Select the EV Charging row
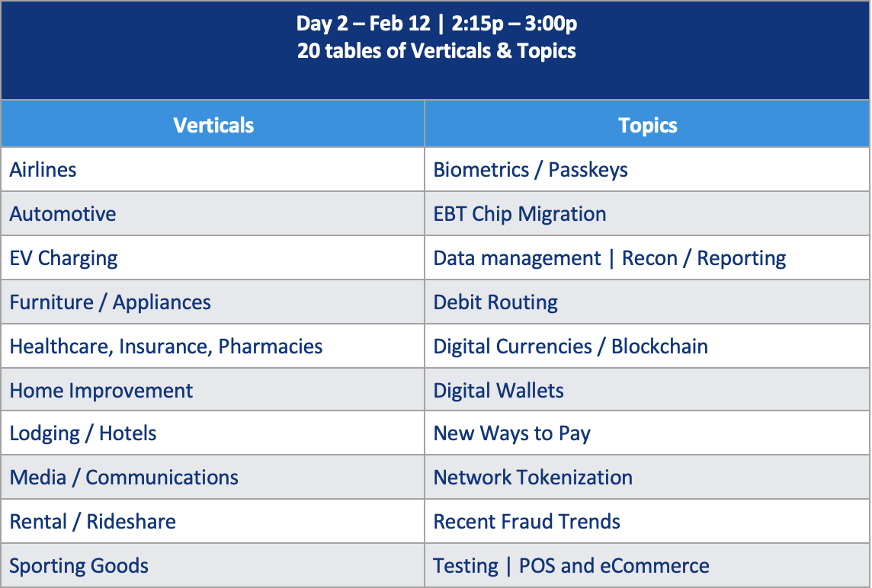872x588 pixels. click(213, 258)
